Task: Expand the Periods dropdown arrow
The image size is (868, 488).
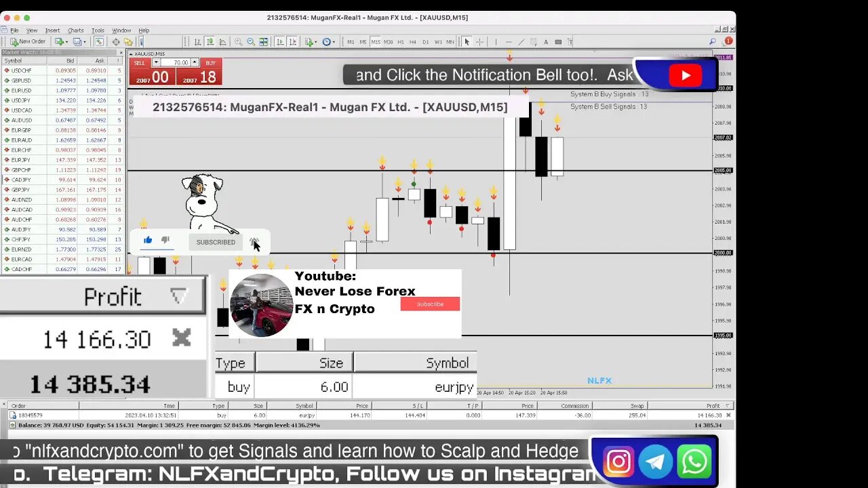Action: tap(334, 41)
